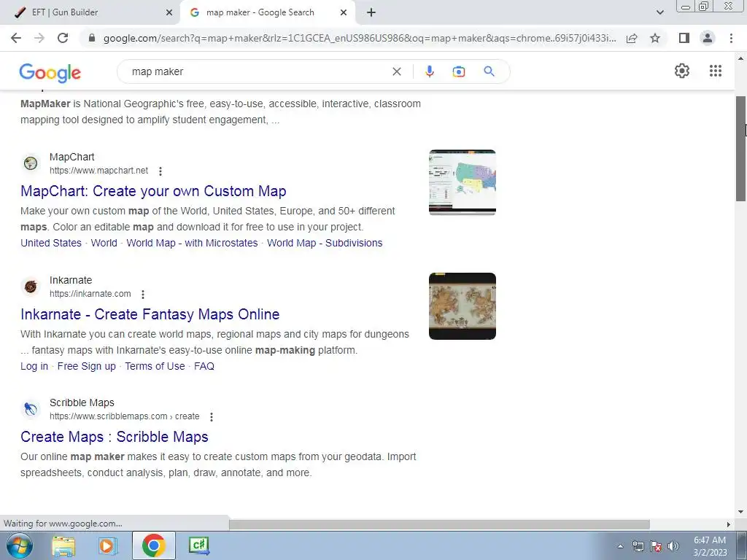Open the Inkarnate FAQ sitelink

tap(204, 366)
